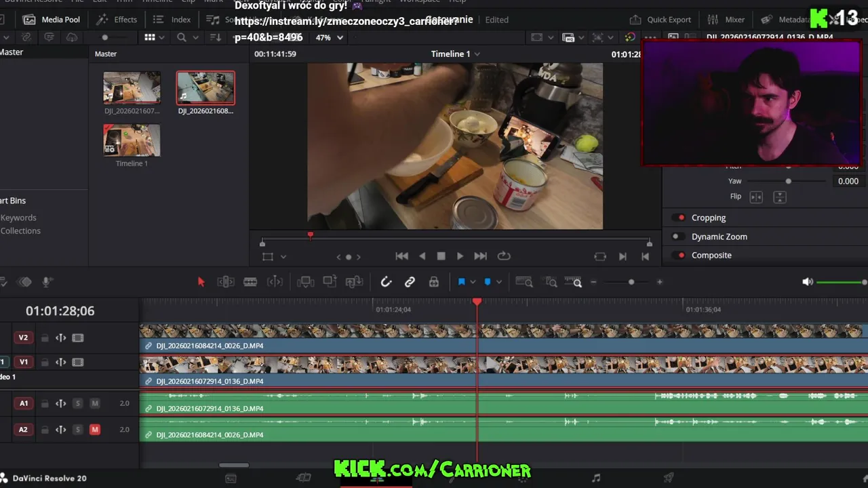Click the blue Flag icon

tap(462, 282)
